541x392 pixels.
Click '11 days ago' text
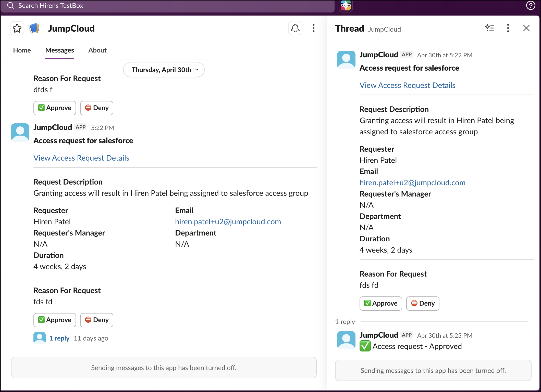pos(91,338)
